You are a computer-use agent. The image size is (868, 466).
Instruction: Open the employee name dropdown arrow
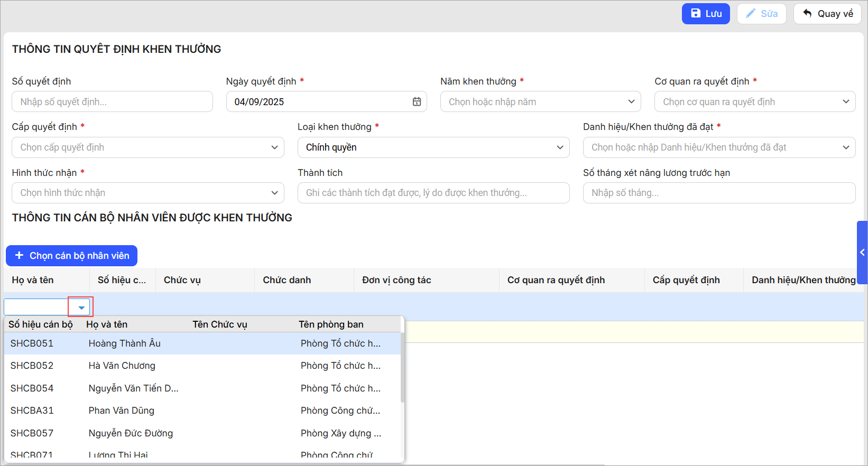[81, 307]
